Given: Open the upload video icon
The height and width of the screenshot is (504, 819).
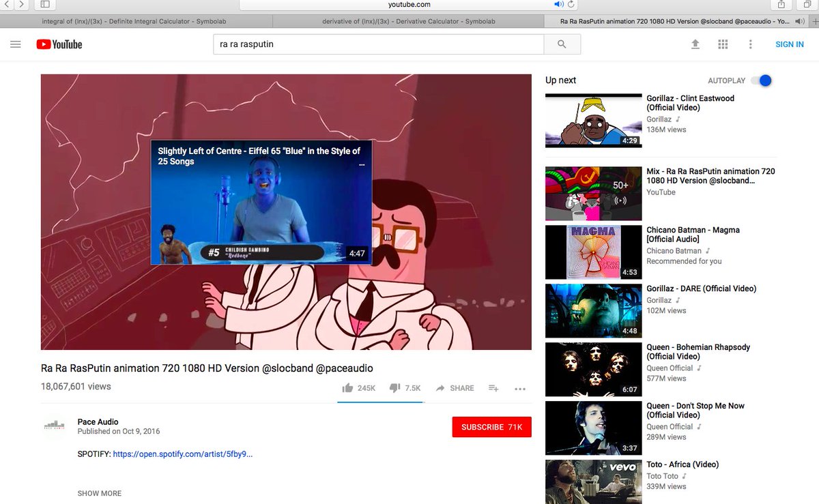Looking at the screenshot, I should 695,44.
